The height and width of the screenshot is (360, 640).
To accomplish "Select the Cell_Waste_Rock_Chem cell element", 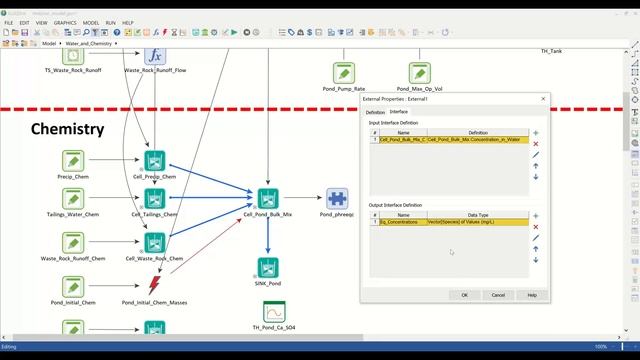I will click(x=155, y=243).
